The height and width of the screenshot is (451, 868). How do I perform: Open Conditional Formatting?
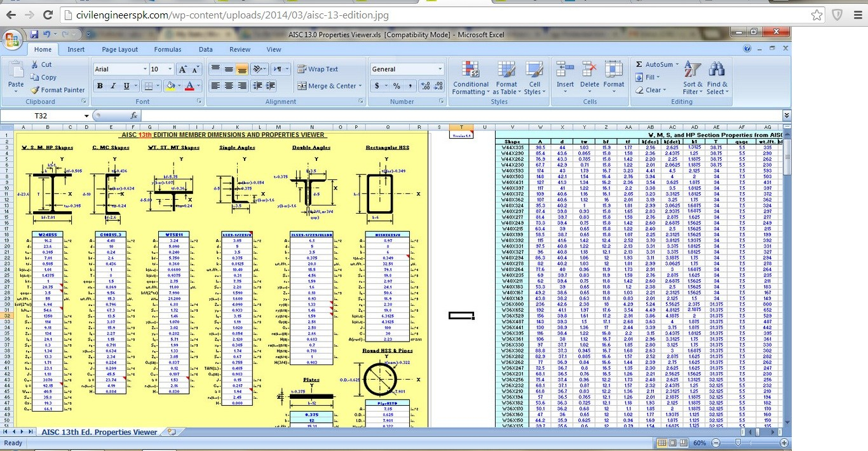tap(470, 76)
